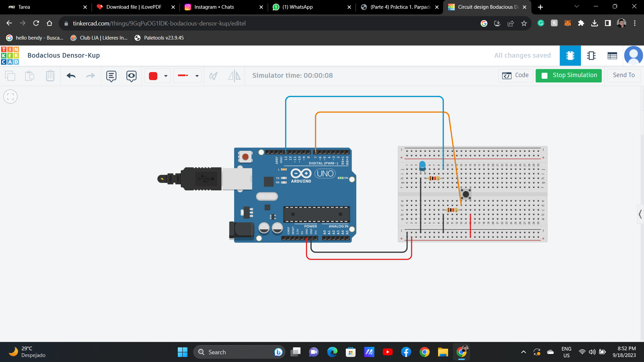Click the undo arrow in toolbar
644x362 pixels.
coord(71,76)
